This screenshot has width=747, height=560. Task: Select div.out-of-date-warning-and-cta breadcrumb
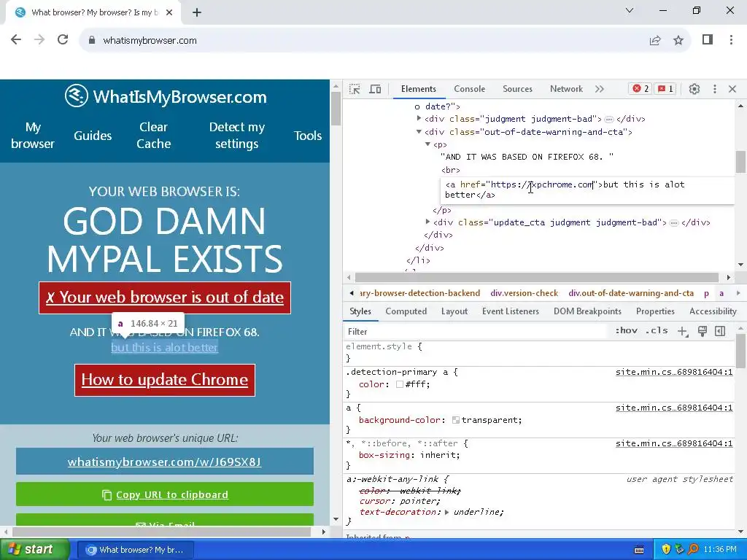[x=631, y=293]
